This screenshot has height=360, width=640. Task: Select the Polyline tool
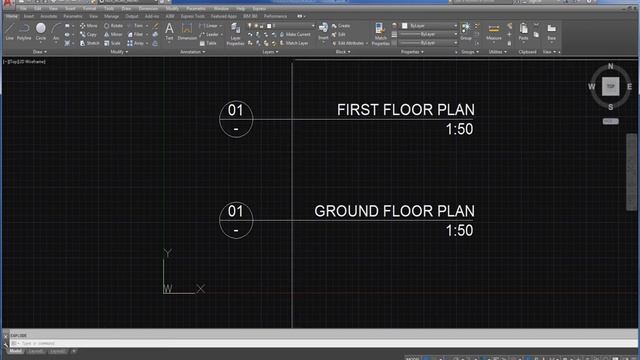click(24, 31)
